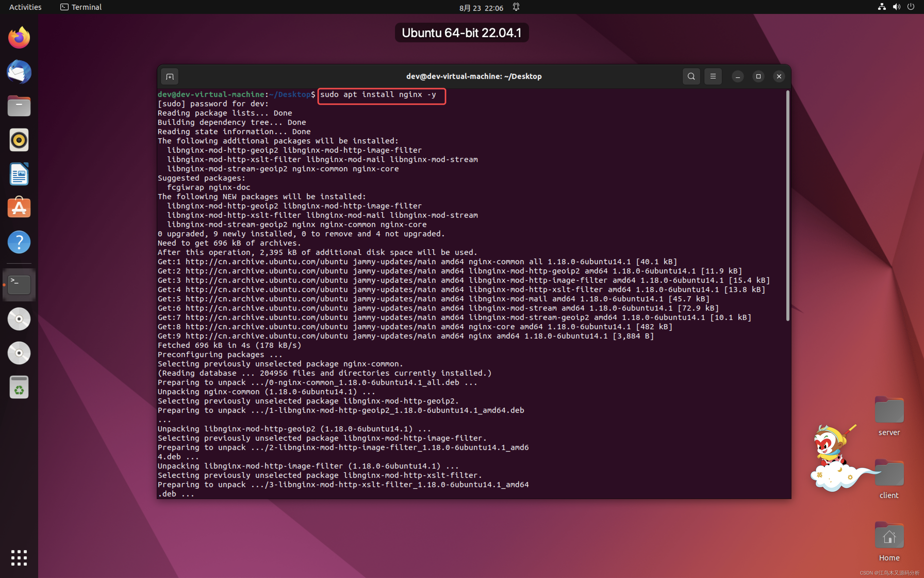Click the terminal vertical scrollbar
Viewport: 924px width, 578px height.
point(787,206)
